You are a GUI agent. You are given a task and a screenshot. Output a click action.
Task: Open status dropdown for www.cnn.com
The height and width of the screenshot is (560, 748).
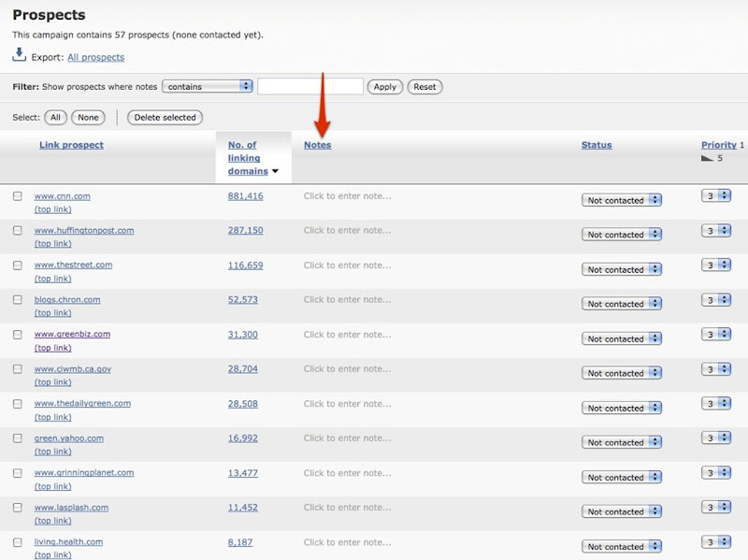(622, 200)
